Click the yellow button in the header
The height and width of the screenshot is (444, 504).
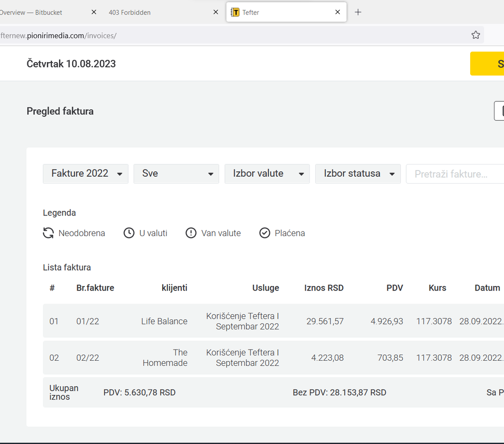click(x=488, y=64)
